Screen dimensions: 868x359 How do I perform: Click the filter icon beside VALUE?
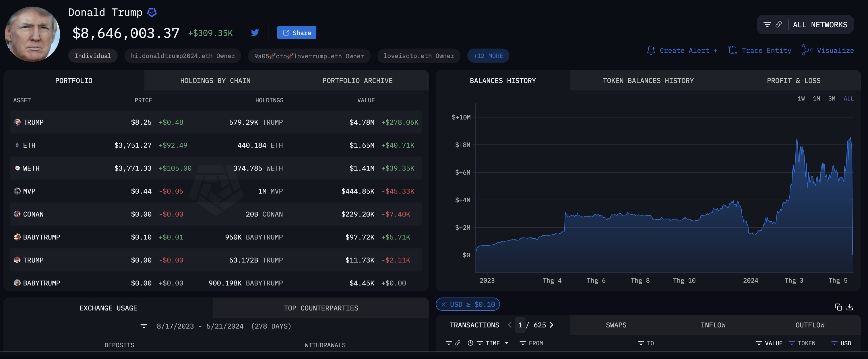click(x=759, y=343)
